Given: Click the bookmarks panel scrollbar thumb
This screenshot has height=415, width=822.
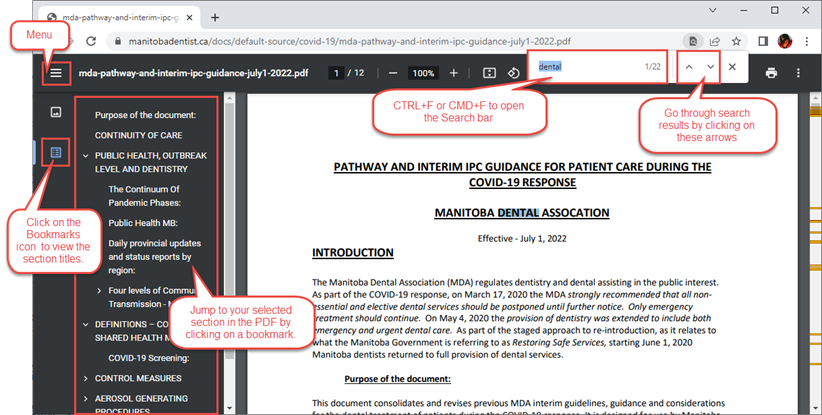Looking at the screenshot, I should [x=229, y=231].
